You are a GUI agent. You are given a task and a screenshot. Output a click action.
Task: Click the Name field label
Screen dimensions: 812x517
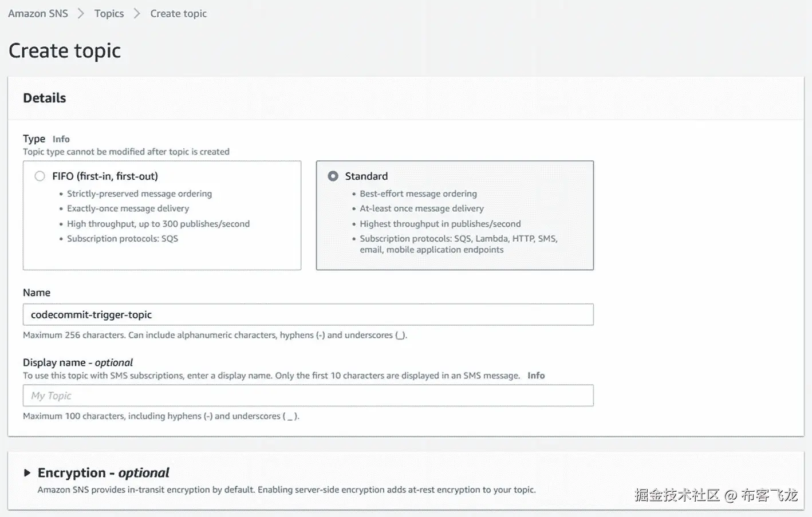click(x=37, y=293)
